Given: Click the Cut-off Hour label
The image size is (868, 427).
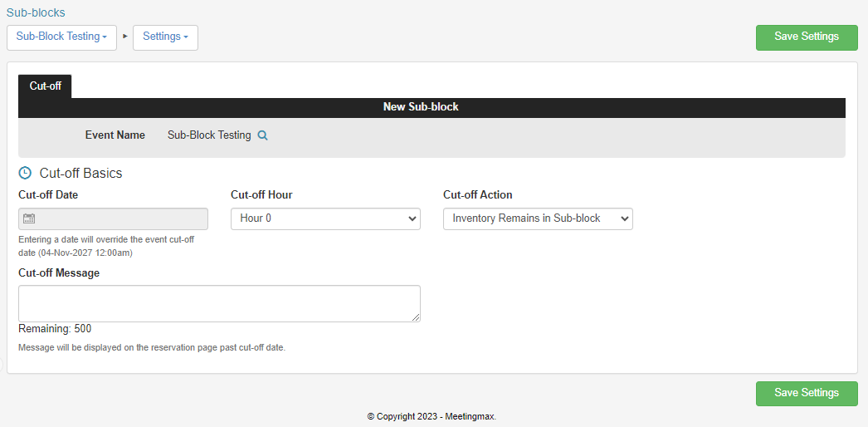Looking at the screenshot, I should point(262,195).
